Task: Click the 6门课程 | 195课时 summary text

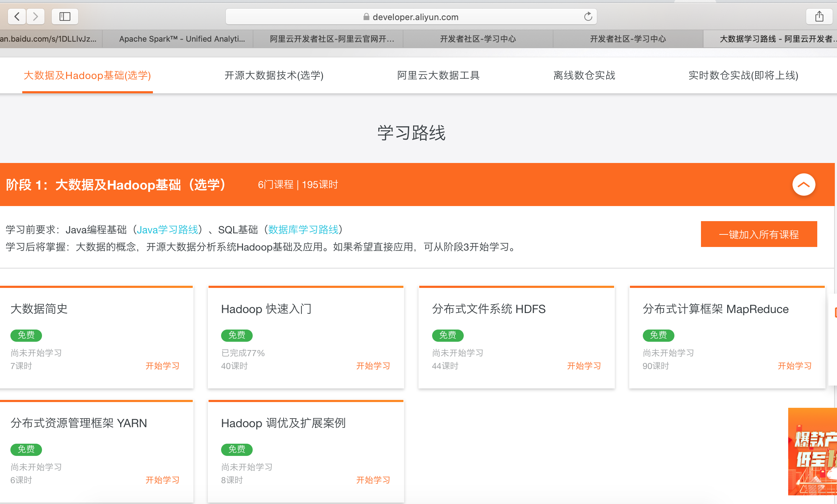Action: (x=298, y=185)
